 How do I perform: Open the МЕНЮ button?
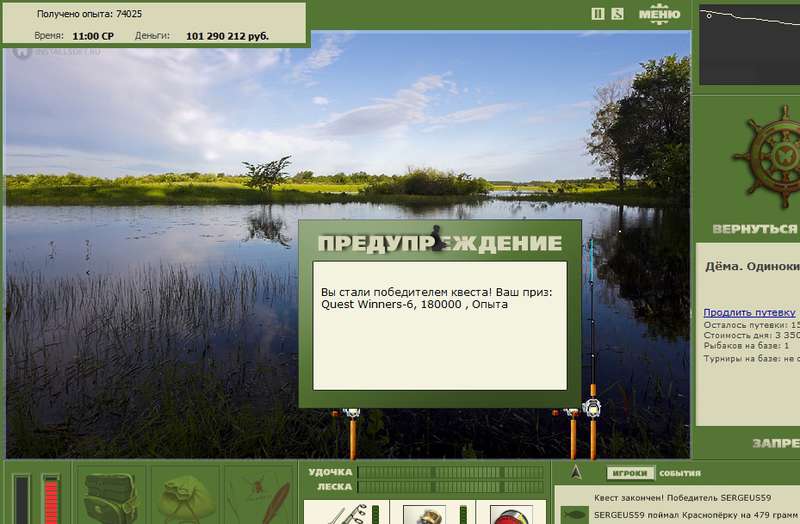[659, 14]
